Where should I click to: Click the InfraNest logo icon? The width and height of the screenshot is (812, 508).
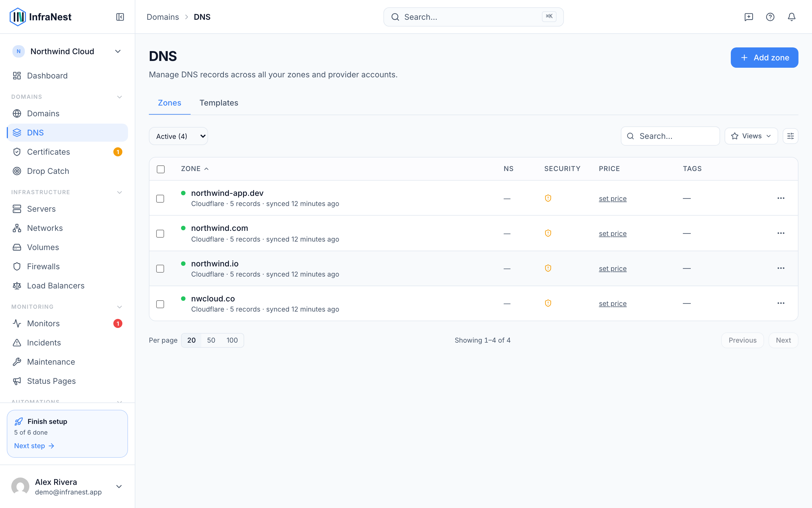tap(17, 17)
